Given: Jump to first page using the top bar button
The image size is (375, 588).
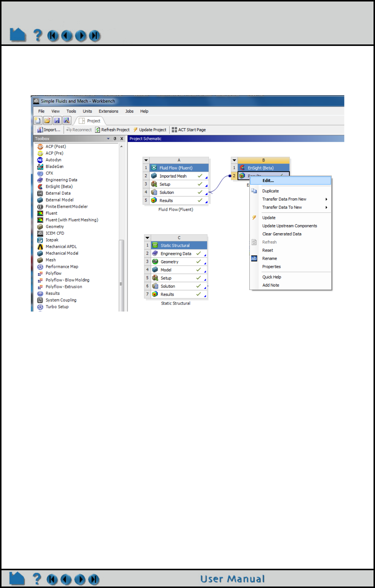Looking at the screenshot, I should point(53,36).
